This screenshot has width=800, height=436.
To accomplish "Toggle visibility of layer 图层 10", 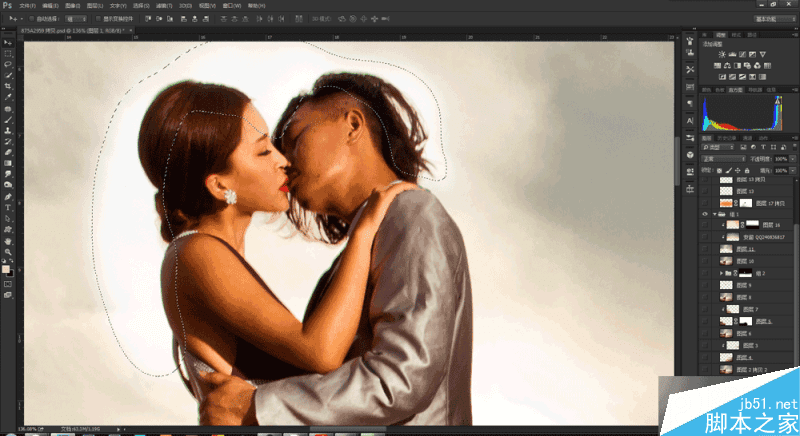I will tap(705, 261).
